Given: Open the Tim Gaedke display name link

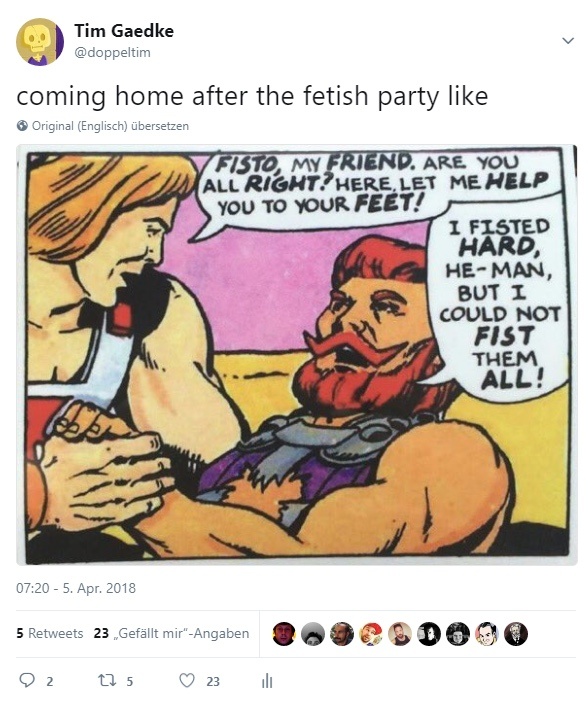Looking at the screenshot, I should [x=124, y=31].
